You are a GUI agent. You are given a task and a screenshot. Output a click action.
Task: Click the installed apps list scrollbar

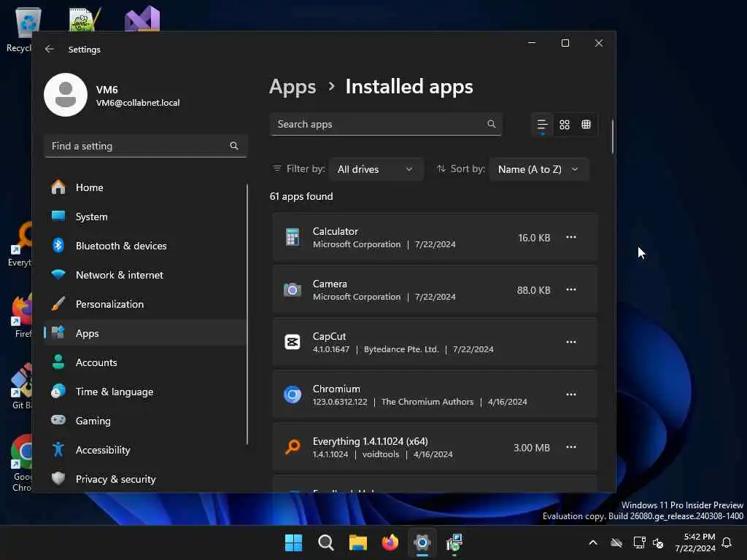[x=612, y=136]
